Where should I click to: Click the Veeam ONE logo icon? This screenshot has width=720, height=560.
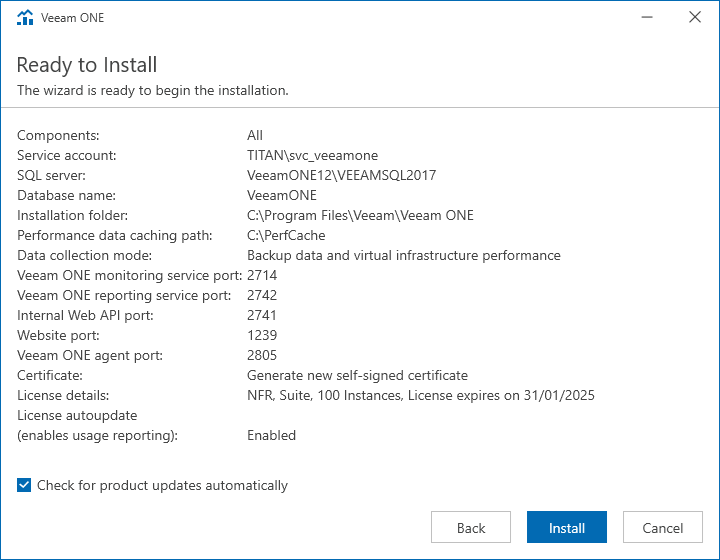[25, 17]
